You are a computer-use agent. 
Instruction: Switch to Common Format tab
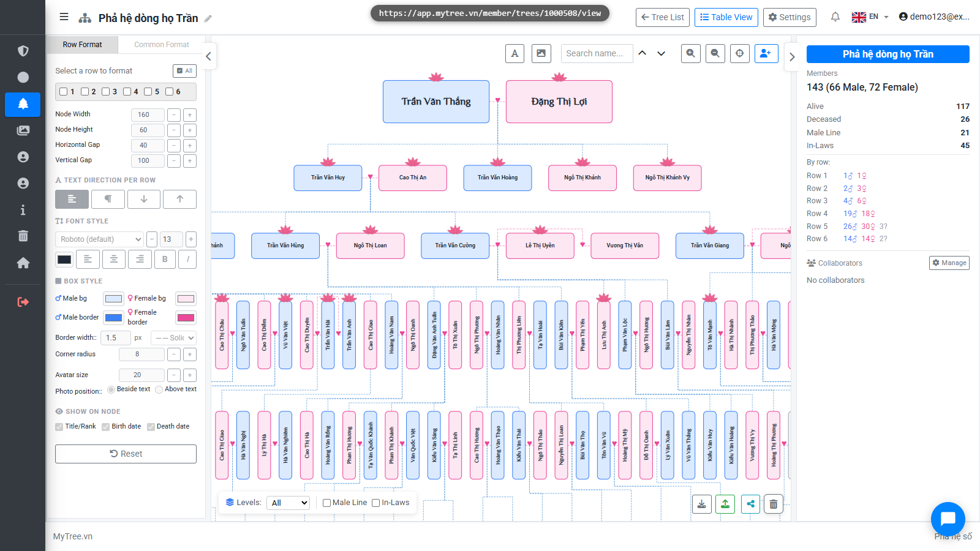point(162,45)
